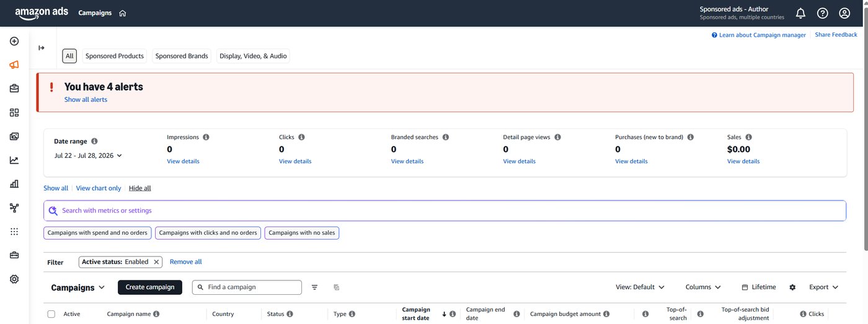Click the expand sidebar arrow icon
The image size is (868, 324).
[42, 48]
